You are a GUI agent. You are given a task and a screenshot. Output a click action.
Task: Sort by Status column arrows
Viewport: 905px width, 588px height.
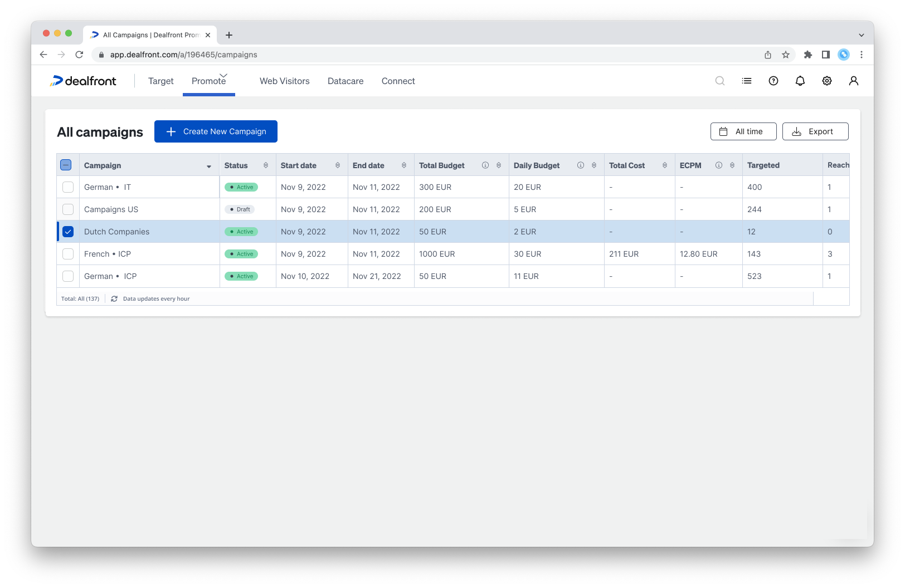[x=266, y=165]
